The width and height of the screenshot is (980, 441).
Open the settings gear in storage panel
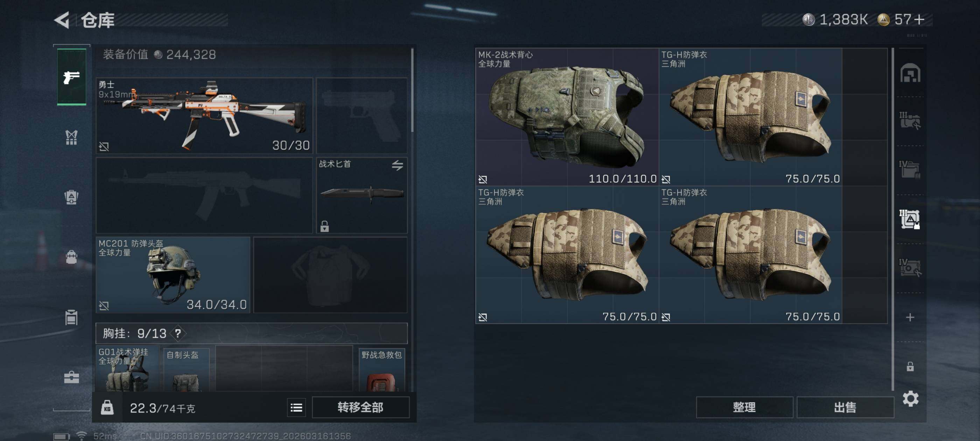[910, 399]
